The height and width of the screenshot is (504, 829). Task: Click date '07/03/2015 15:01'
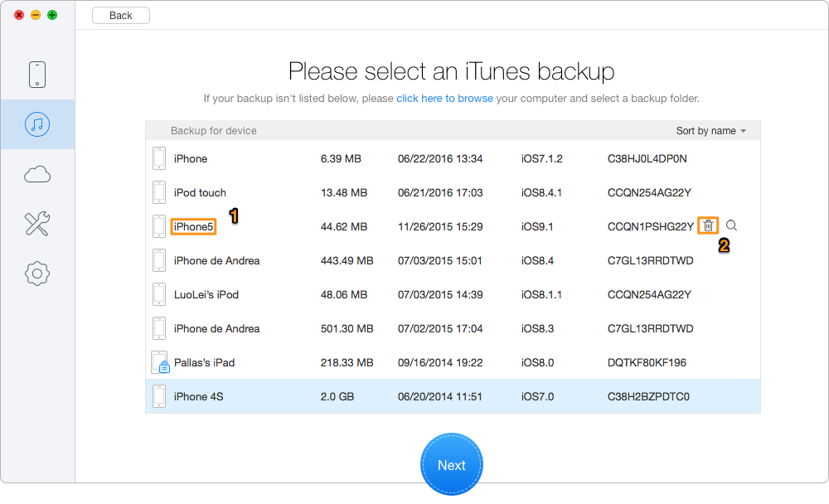440,261
